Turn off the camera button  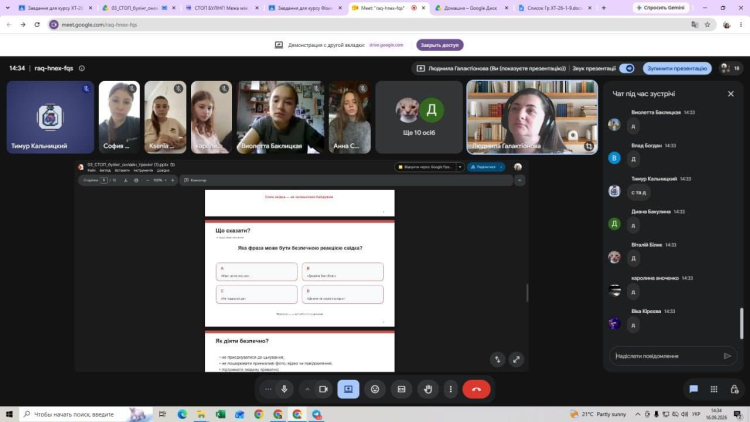(323, 389)
